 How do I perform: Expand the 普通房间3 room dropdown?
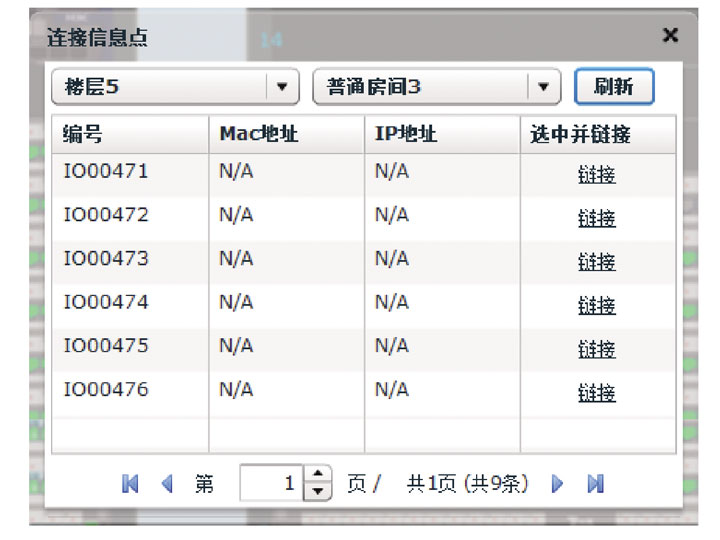pyautogui.click(x=543, y=87)
